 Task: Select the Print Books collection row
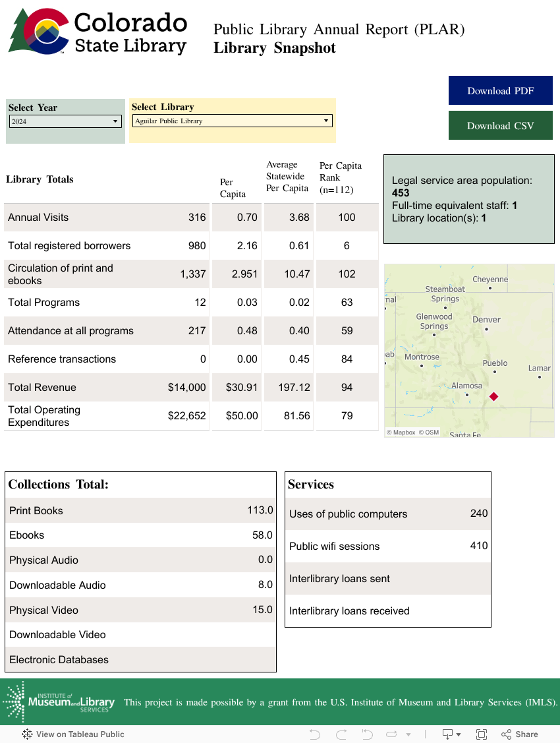pyautogui.click(x=140, y=510)
